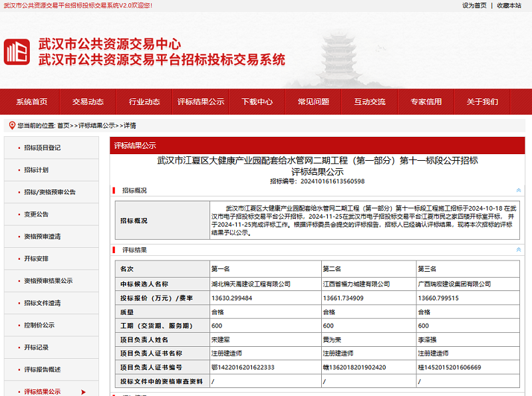Click 首页 in the breadcrumb path
The height and width of the screenshot is (396, 532).
click(x=63, y=125)
